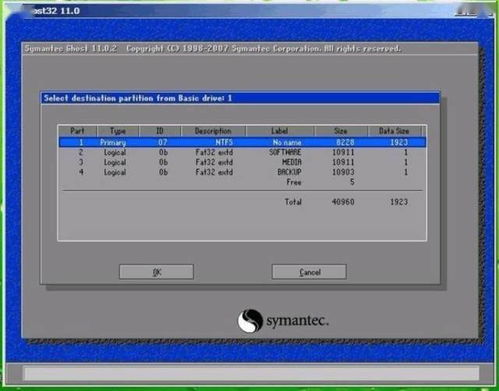Click the Data Size column header

point(394,131)
